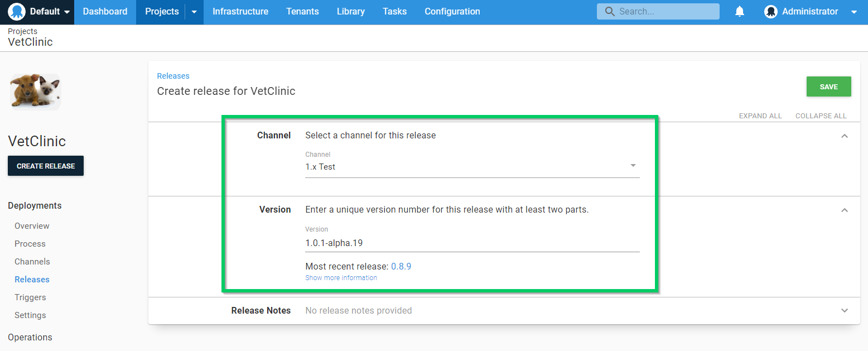Expand the Release Notes section

[x=844, y=310]
